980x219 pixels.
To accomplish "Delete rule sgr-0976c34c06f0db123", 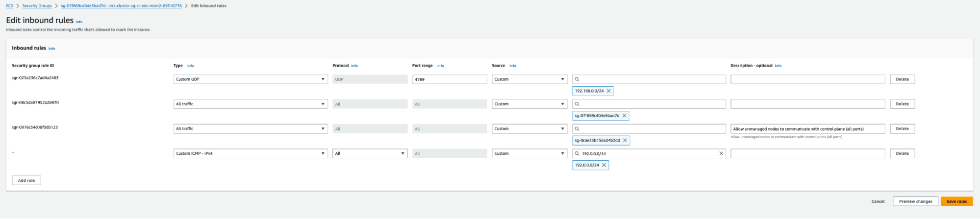I will pos(902,129).
